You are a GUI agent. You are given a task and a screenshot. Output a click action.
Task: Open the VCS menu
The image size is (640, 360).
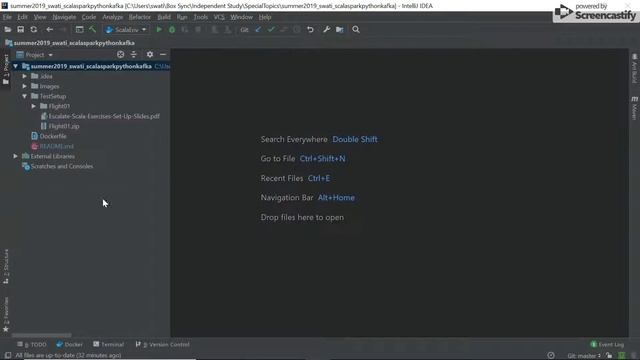point(219,17)
